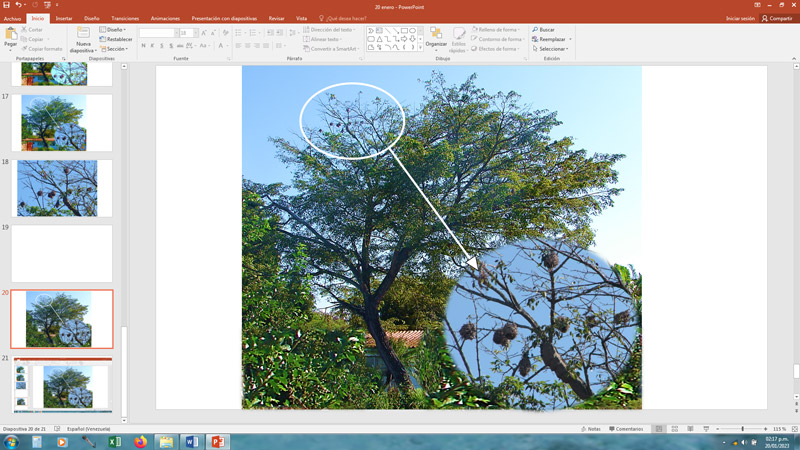This screenshot has width=800, height=450.
Task: Fit slide to current window
Action: [794, 429]
